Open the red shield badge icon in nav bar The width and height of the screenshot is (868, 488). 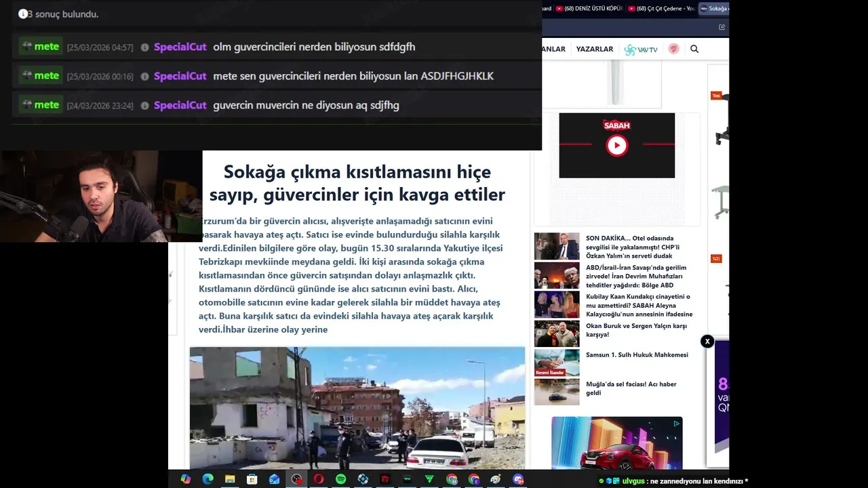tap(673, 49)
